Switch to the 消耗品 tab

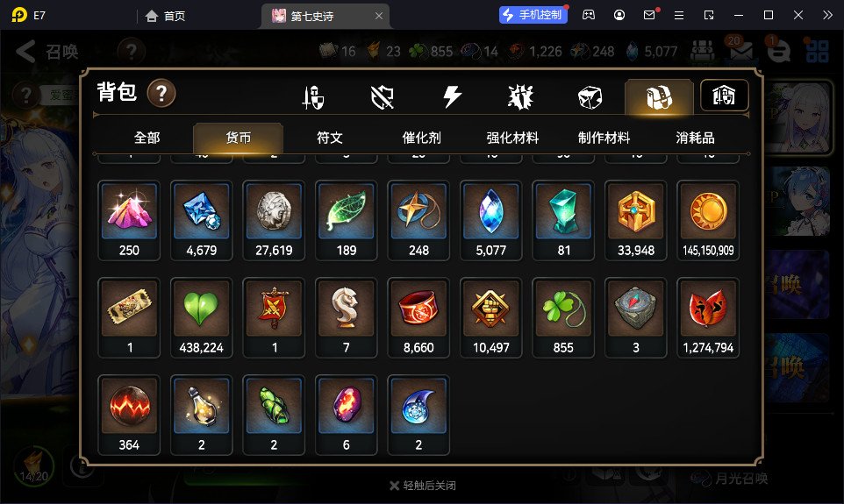(x=695, y=138)
